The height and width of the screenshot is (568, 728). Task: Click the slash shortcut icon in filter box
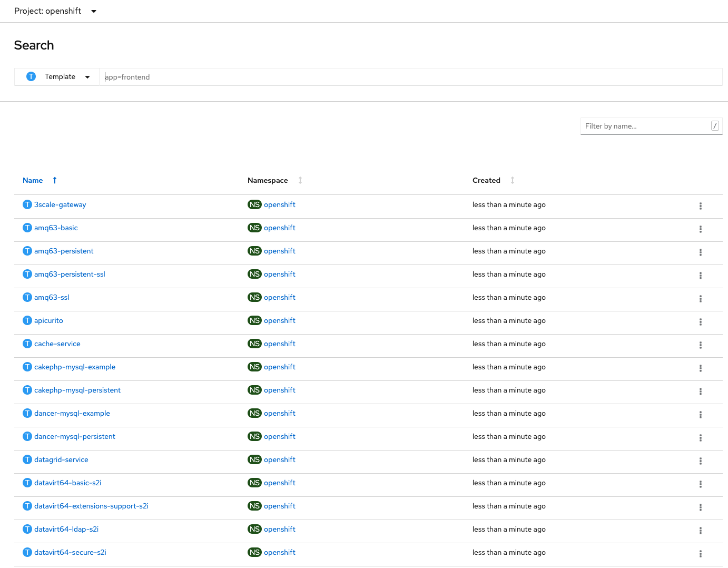point(715,126)
